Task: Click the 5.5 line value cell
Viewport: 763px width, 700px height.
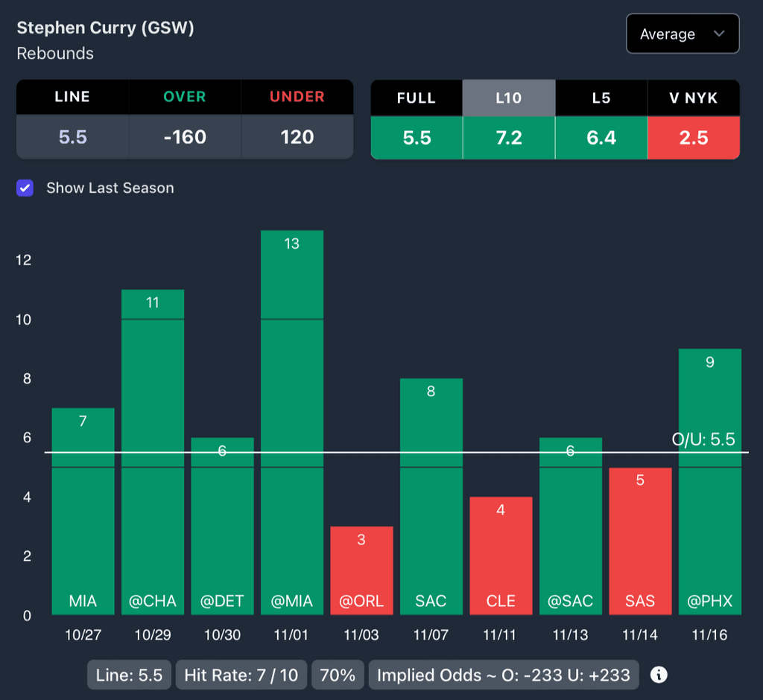Action: pos(72,137)
